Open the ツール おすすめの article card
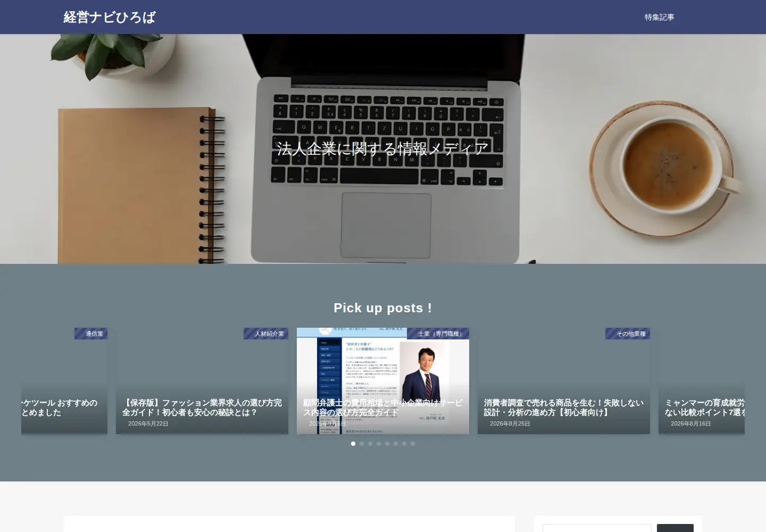The height and width of the screenshot is (532, 766). [64, 381]
